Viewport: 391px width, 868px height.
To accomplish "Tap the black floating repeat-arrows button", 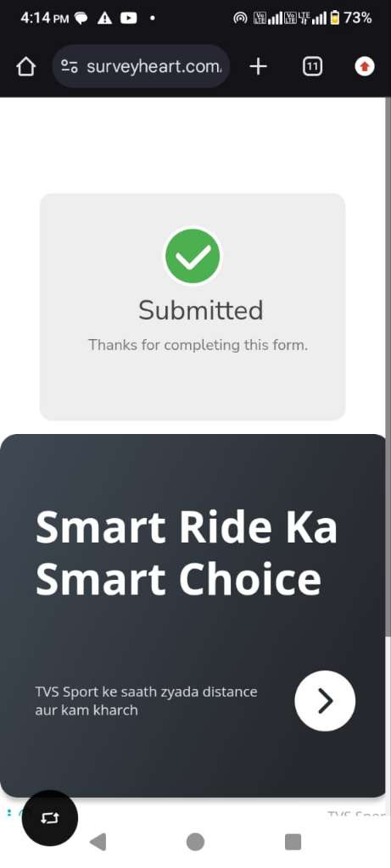I will point(50,818).
